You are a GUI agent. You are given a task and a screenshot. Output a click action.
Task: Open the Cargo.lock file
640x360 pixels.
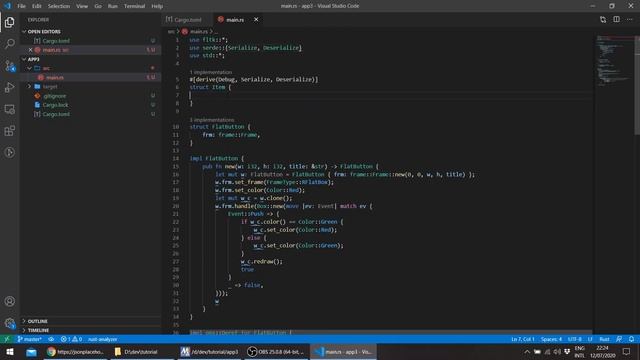[x=91, y=105]
